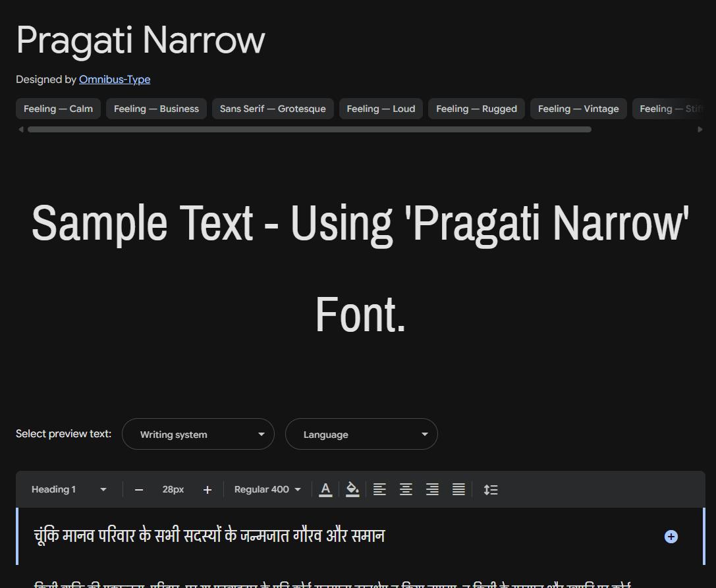Click the Pragati Narrow page title
Screen dimensions: 716x588
[x=141, y=41]
